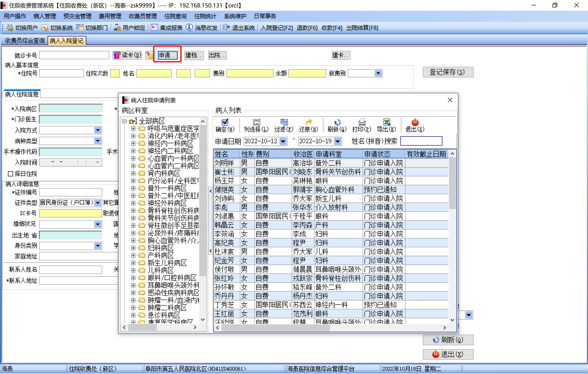
Task: Click the 打印(P) printer icon
Action: coord(362,122)
